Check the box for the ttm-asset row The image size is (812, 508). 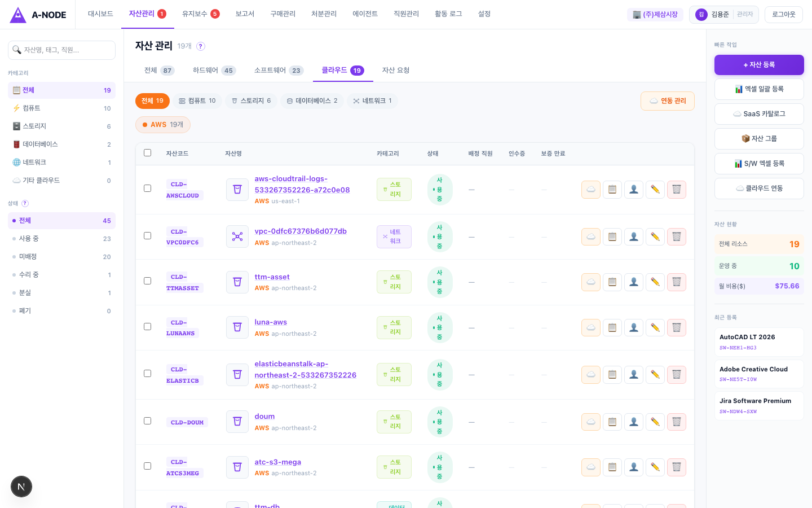tap(148, 281)
